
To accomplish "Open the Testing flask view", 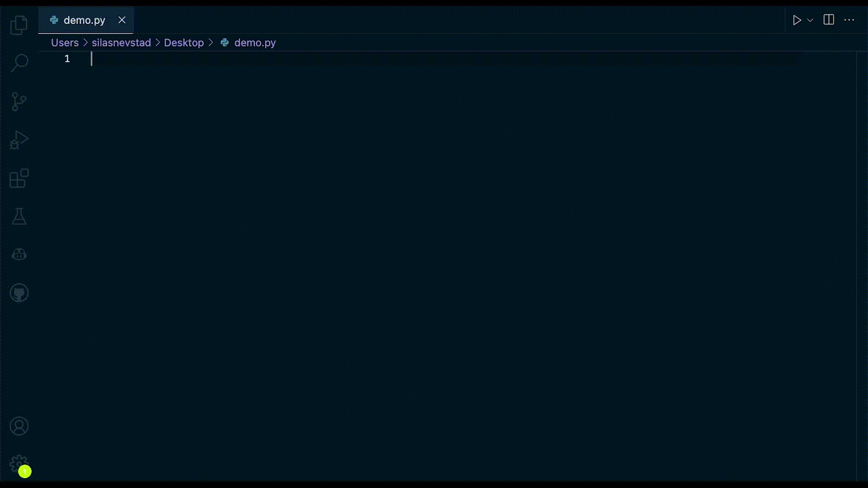I will (19, 217).
